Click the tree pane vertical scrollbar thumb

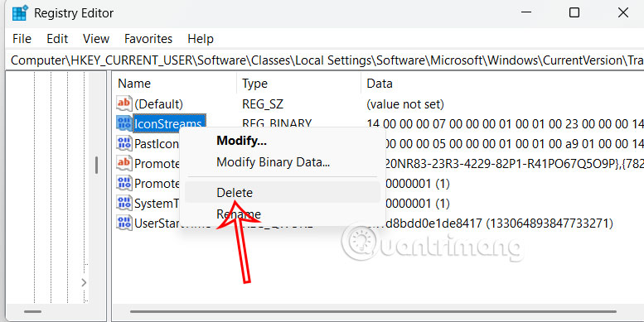point(96,165)
